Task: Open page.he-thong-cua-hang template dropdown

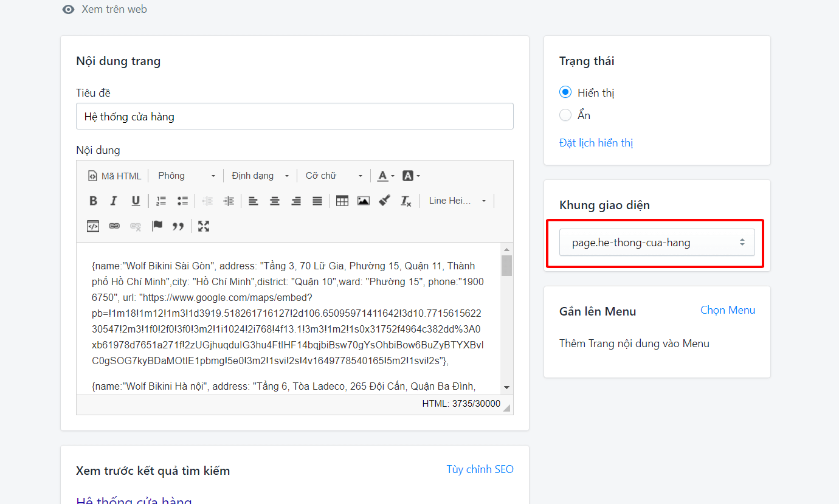Action: click(657, 243)
